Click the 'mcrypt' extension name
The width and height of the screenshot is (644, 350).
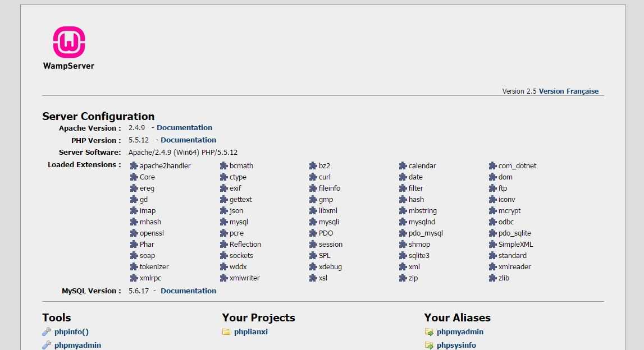pyautogui.click(x=509, y=210)
